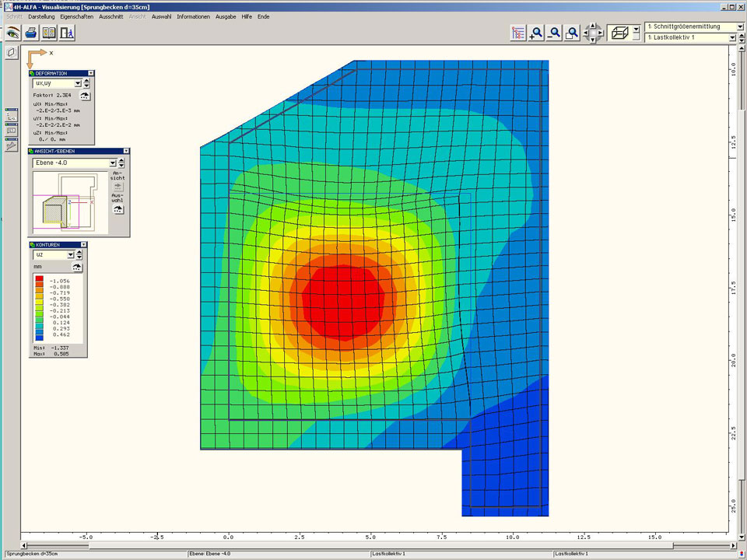Click the tree list icon left of zoom
The image size is (747, 560).
[518, 33]
